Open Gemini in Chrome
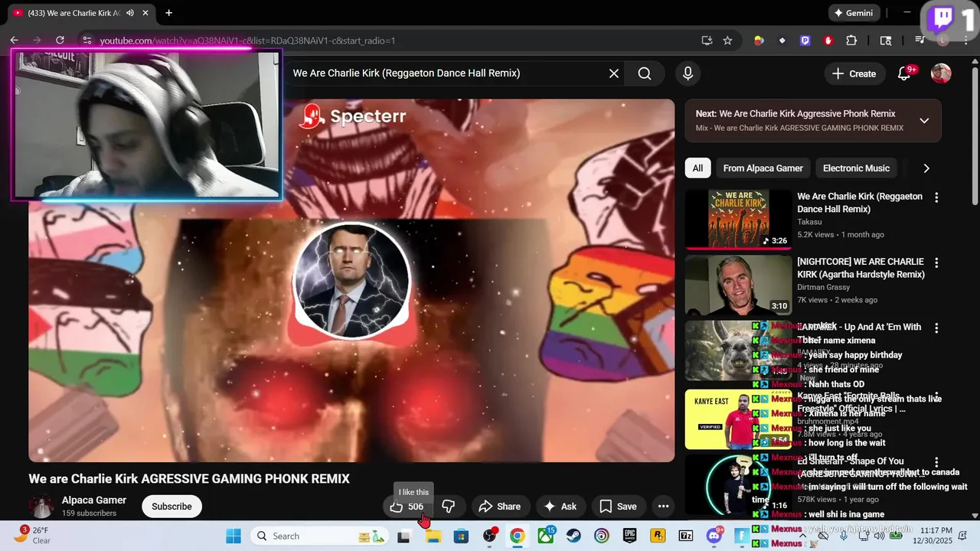 853,13
